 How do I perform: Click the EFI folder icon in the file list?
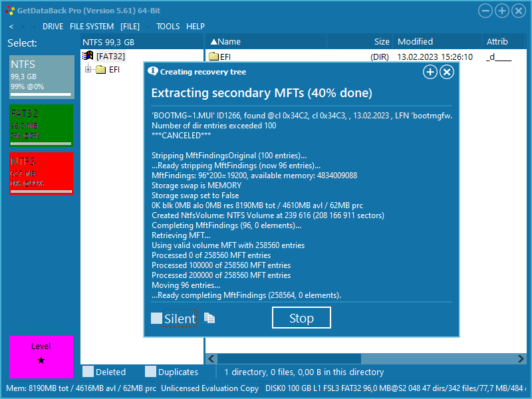pyautogui.click(x=213, y=57)
